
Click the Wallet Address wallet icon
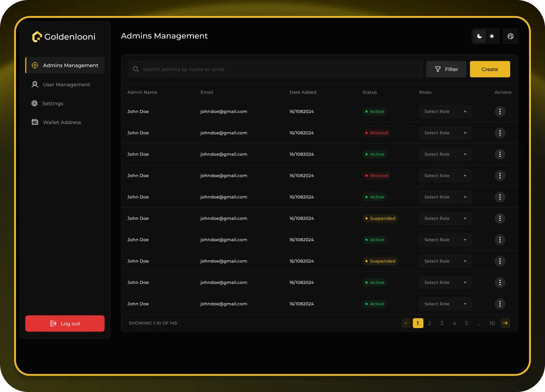coord(35,122)
